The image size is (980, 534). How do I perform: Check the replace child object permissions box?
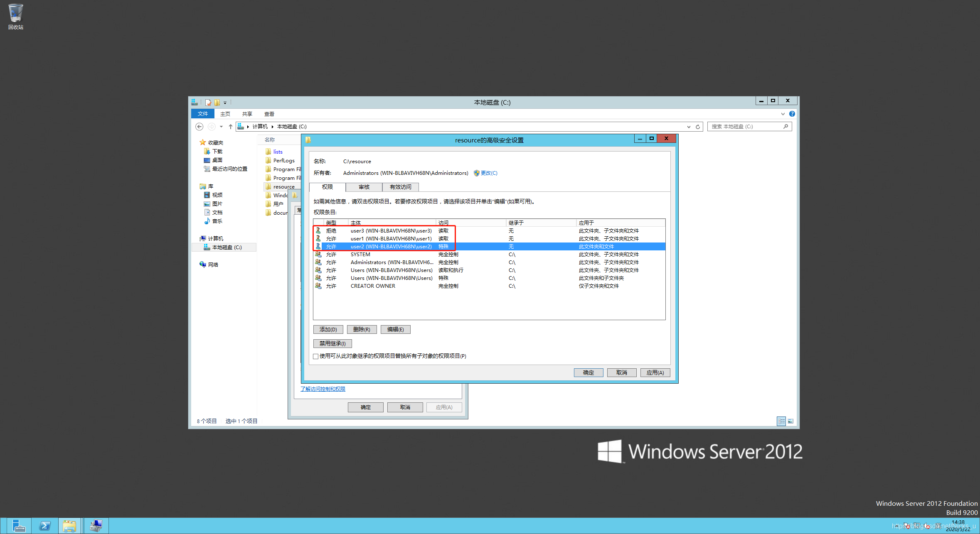(x=316, y=356)
